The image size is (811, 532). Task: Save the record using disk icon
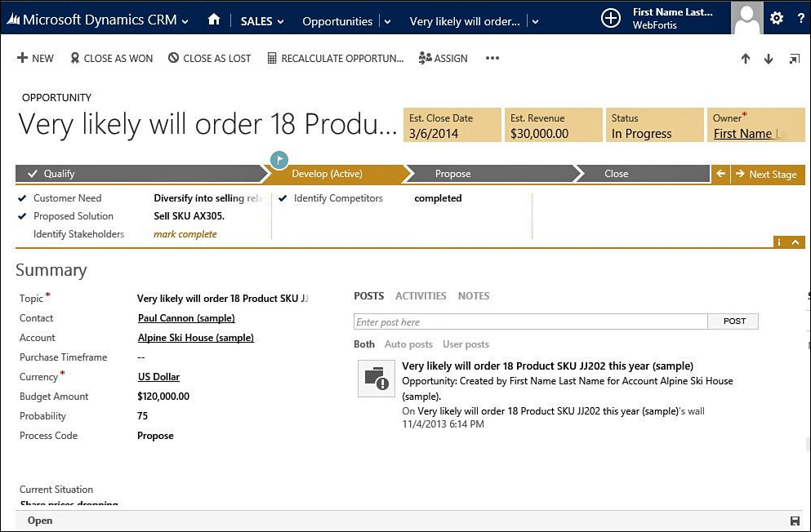coord(795,521)
